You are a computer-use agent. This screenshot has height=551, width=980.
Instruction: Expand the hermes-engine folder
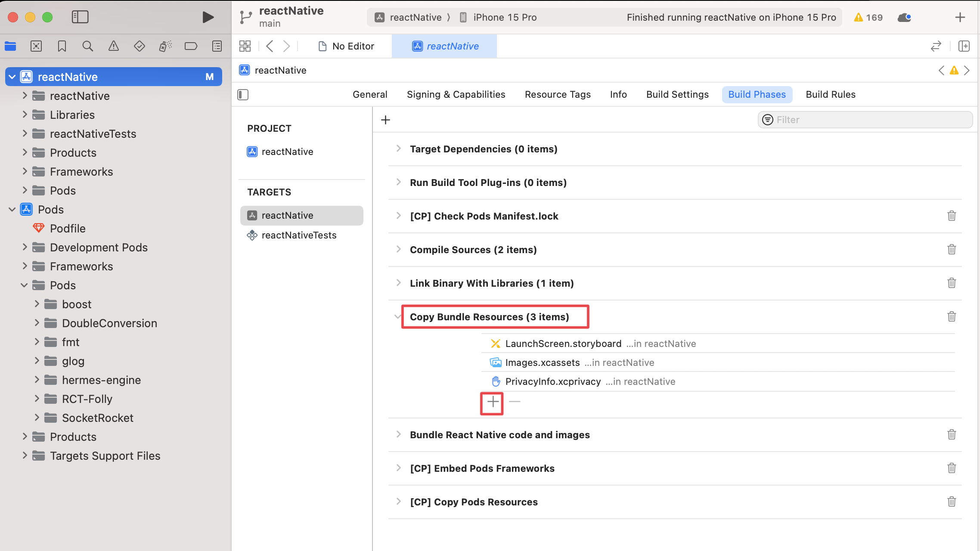click(x=37, y=380)
